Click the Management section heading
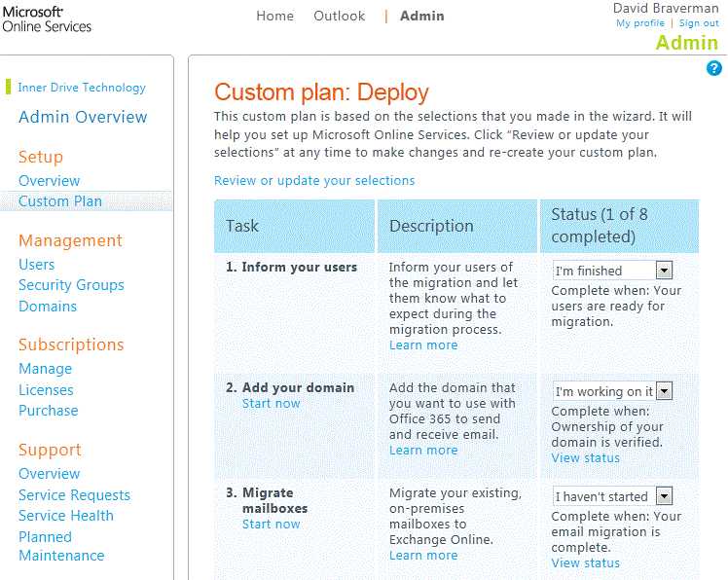This screenshot has width=728, height=580. point(70,240)
